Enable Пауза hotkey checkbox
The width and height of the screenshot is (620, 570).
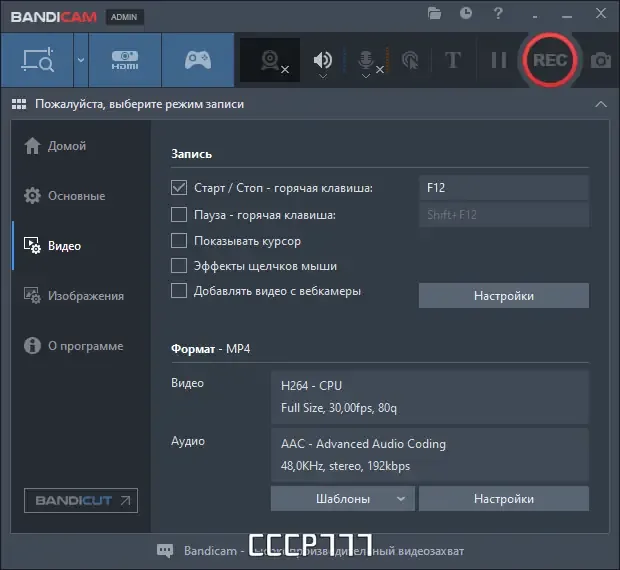click(x=179, y=215)
